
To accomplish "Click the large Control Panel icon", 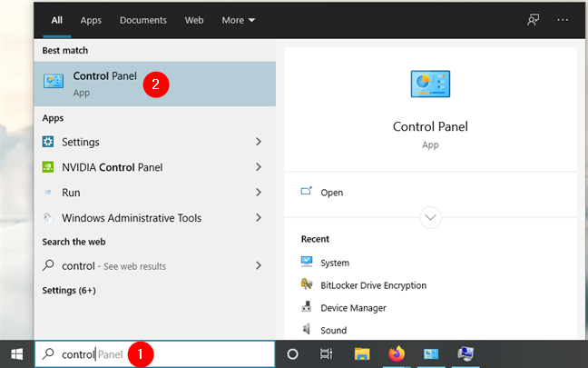I will pos(430,84).
